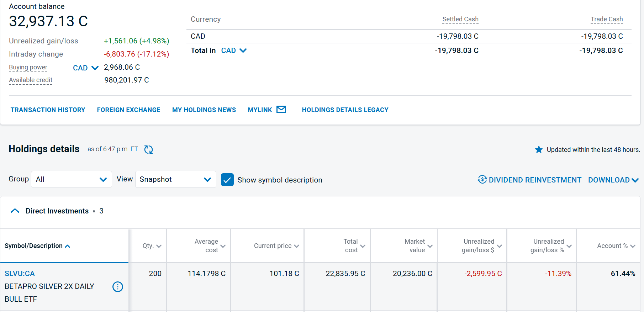Click the available credit amount 980,201.97 C
The width and height of the screenshot is (644, 312).
pos(127,80)
